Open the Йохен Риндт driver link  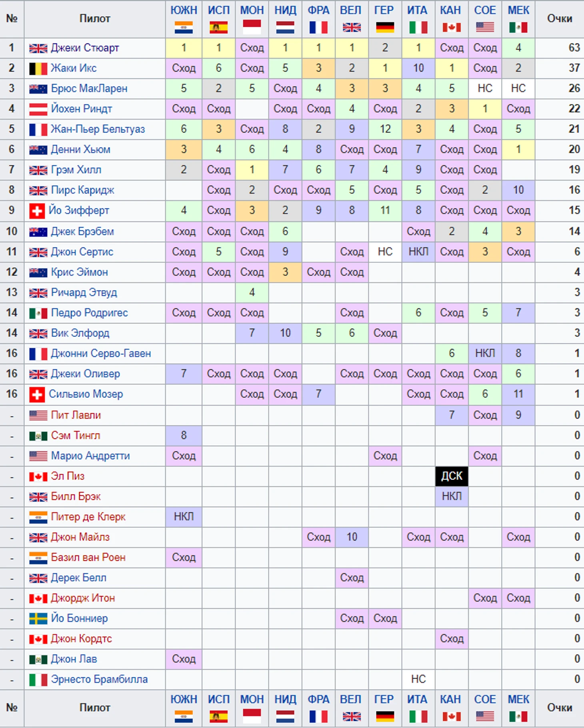point(82,109)
